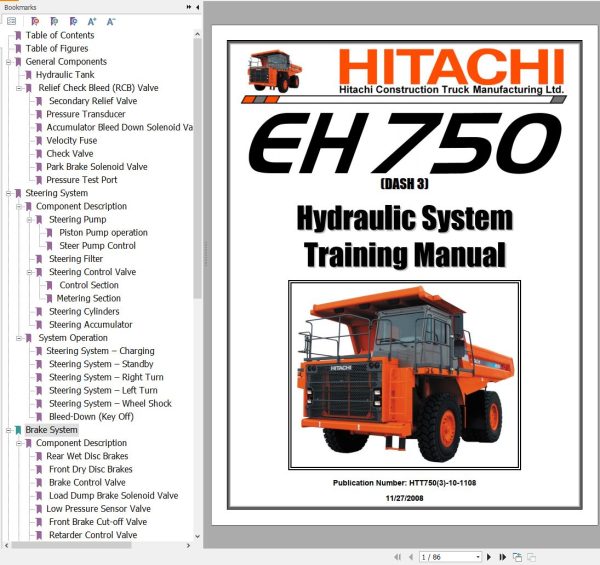Collapse the System Operation node

[19, 338]
